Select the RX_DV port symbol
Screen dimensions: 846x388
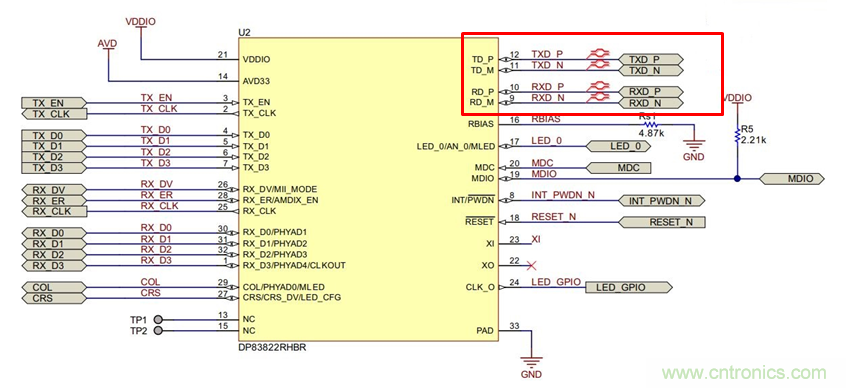tap(53, 189)
